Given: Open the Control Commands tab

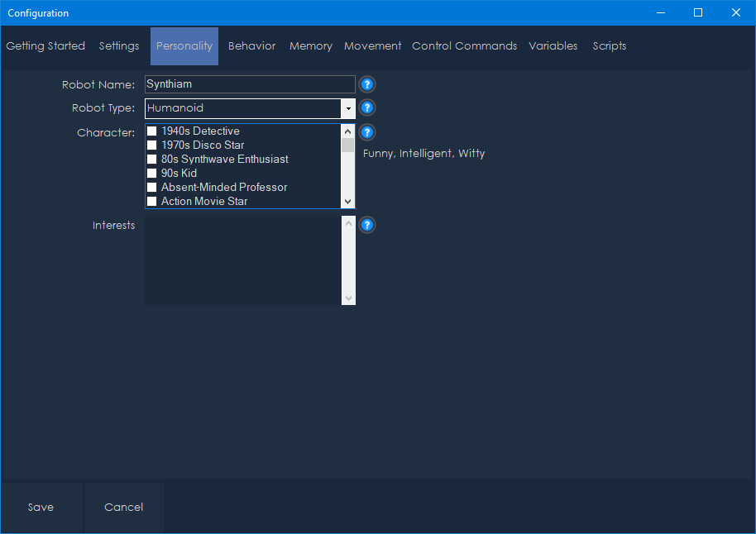Looking at the screenshot, I should click(x=464, y=46).
